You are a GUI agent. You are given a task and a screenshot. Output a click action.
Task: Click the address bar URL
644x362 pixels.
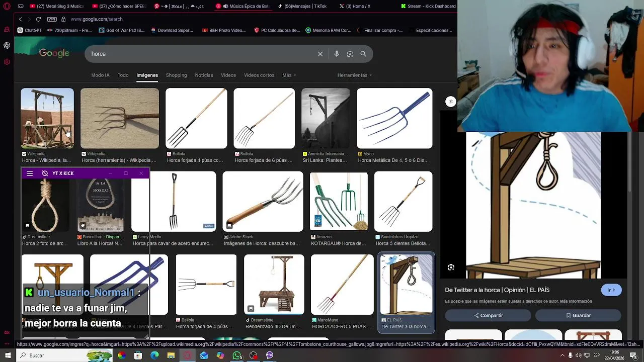point(96,19)
